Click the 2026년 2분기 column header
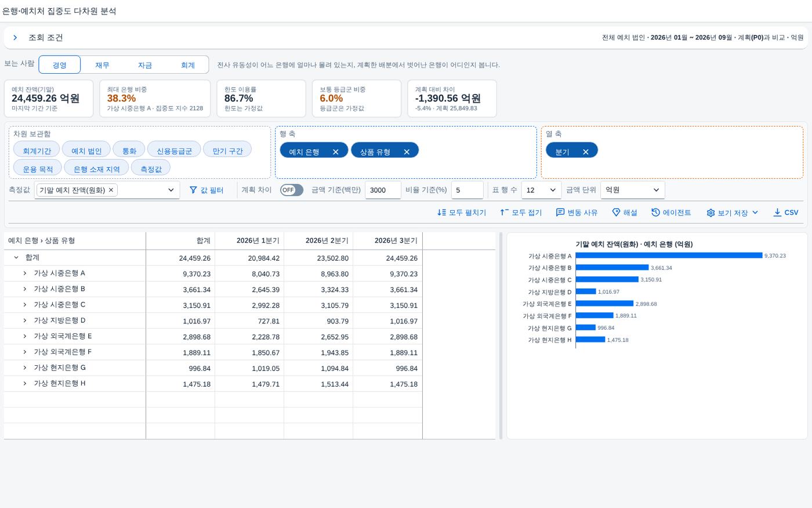The height and width of the screenshot is (508, 812). point(318,240)
